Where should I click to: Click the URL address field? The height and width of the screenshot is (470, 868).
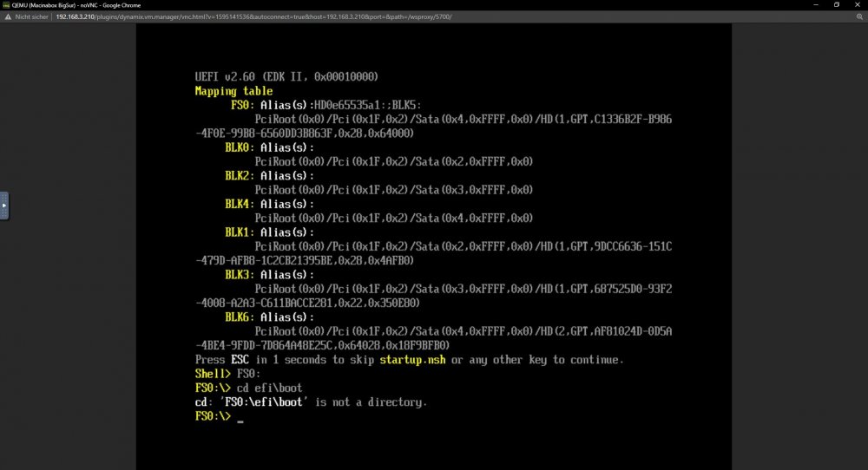253,16
